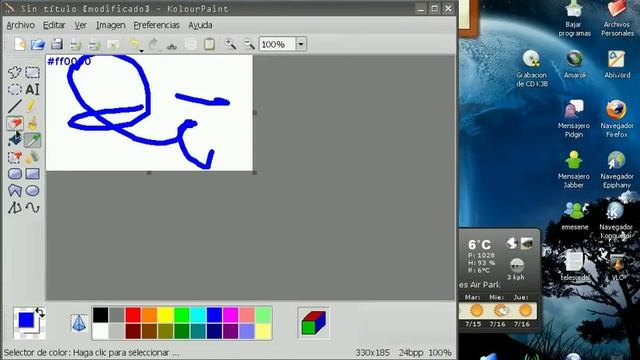Screen dimensions: 640x360
Task: Choose the bright red palette swatch
Action: [133, 315]
